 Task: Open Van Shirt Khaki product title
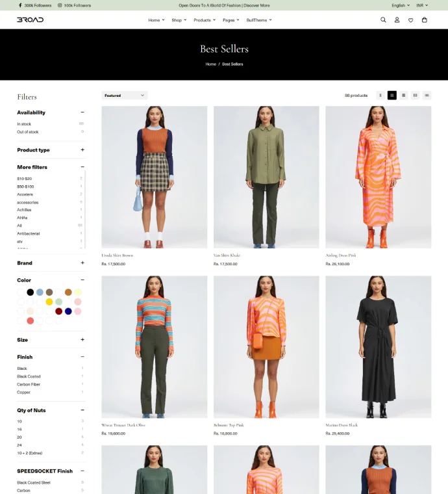click(227, 255)
